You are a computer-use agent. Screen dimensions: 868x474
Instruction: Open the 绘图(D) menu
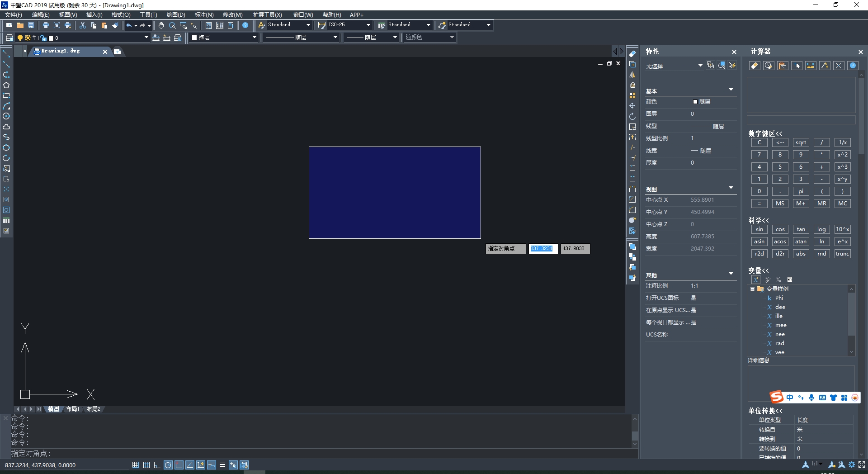(176, 15)
